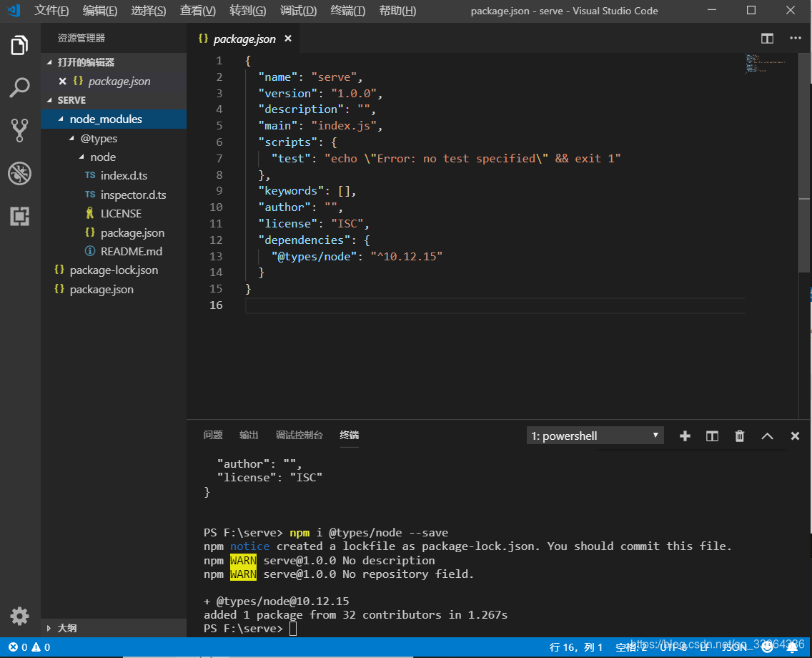Open package-lock.json in file tree
Screen dimensions: 812x658
click(x=114, y=270)
